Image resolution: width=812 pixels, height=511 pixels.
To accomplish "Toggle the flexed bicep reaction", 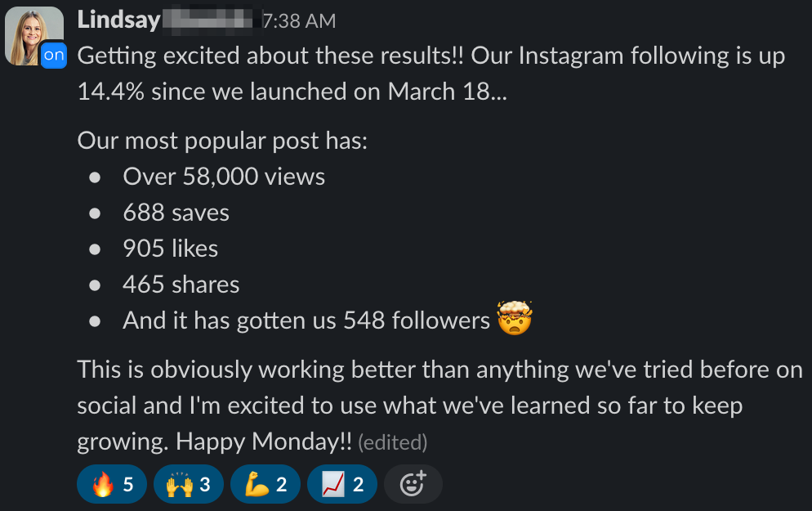I will [x=265, y=484].
